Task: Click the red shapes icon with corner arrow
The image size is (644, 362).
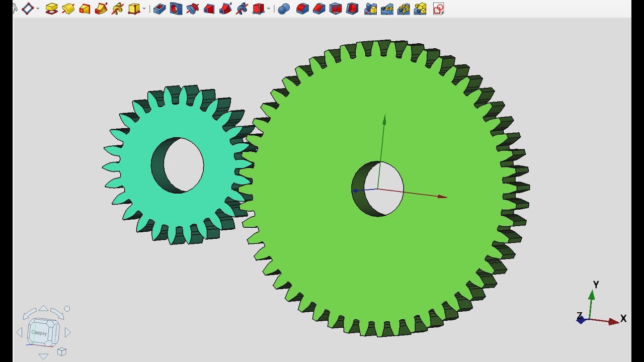Action: coord(438,9)
